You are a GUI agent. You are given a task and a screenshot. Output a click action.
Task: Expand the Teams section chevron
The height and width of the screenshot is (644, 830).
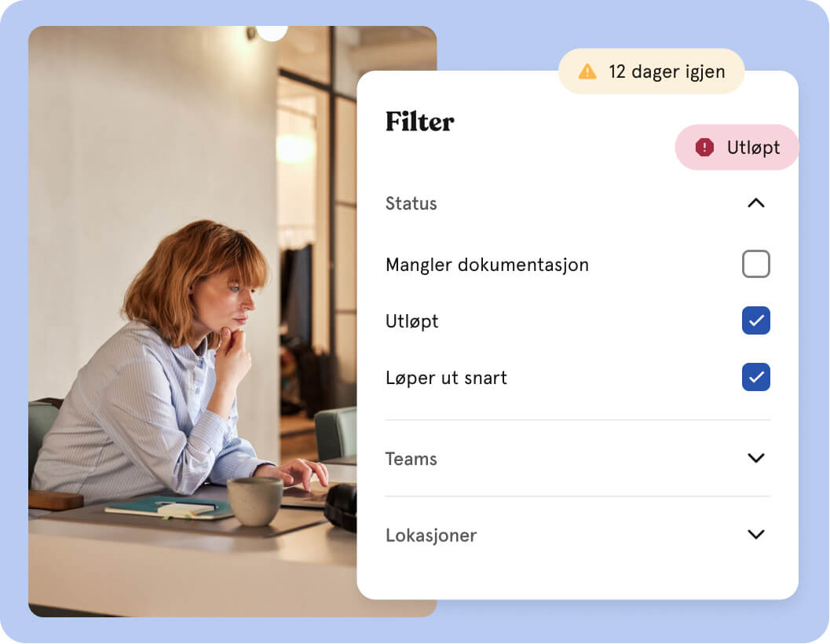pyautogui.click(x=756, y=458)
